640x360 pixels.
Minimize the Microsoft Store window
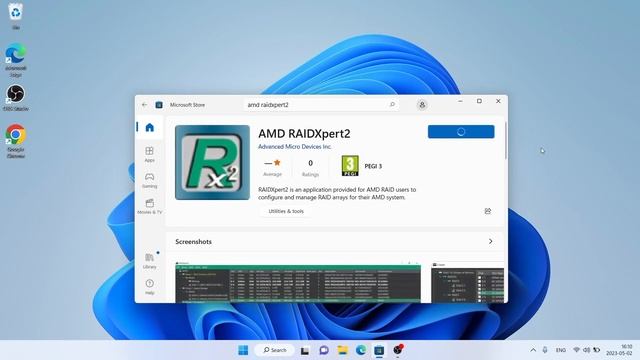click(x=460, y=101)
